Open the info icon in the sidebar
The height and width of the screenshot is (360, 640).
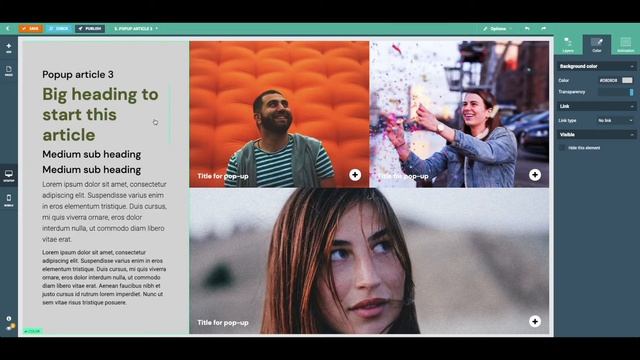[x=9, y=318]
